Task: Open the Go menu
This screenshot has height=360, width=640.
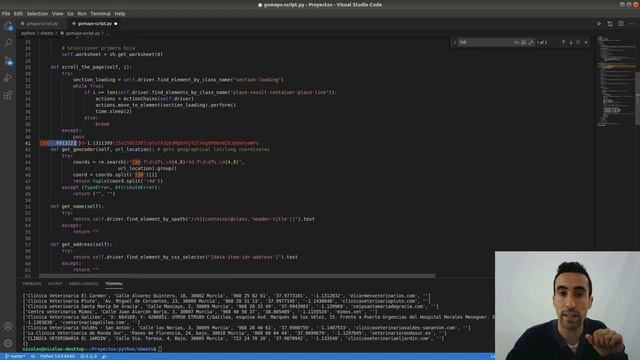Action: (x=70, y=13)
